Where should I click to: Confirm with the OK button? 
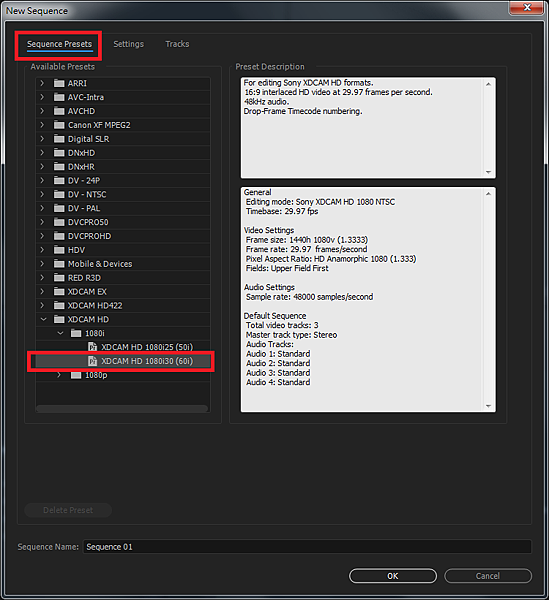click(393, 576)
